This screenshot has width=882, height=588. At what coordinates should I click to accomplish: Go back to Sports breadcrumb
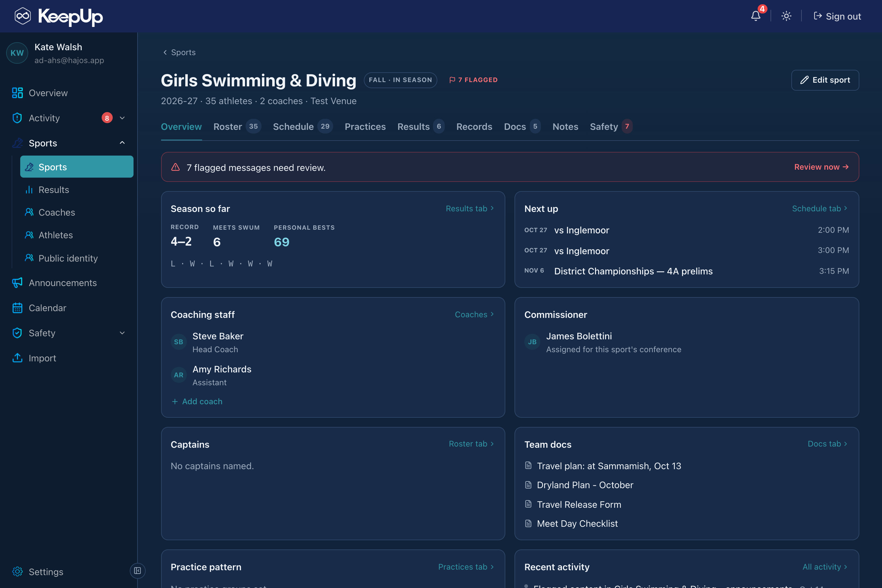coord(179,52)
